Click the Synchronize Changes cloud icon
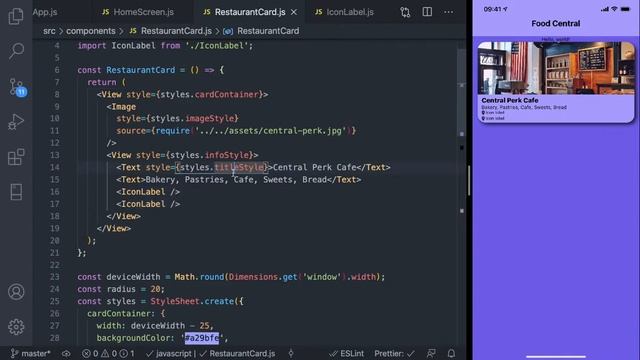Viewport: 640px width, 360px height. pos(66,353)
